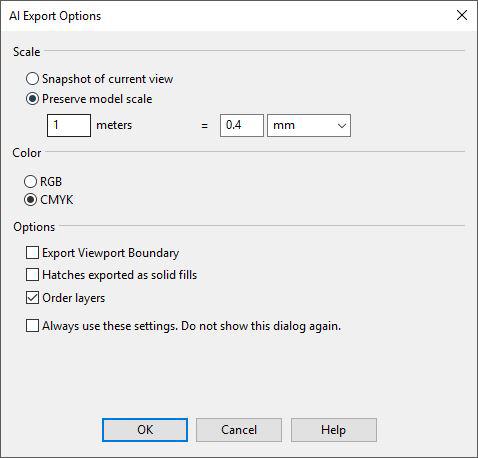Open the mm units combo box
478x458 pixels.
tap(309, 126)
